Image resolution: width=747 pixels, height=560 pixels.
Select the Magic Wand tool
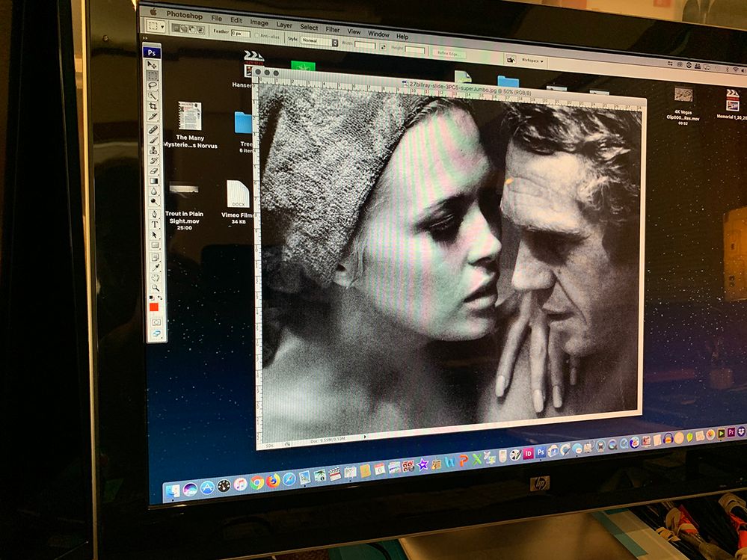point(153,96)
